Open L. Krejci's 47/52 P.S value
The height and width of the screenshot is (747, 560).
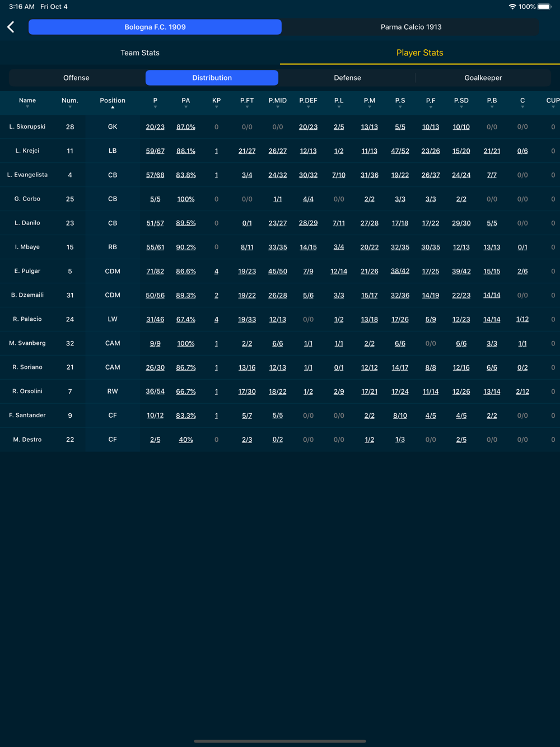point(400,151)
